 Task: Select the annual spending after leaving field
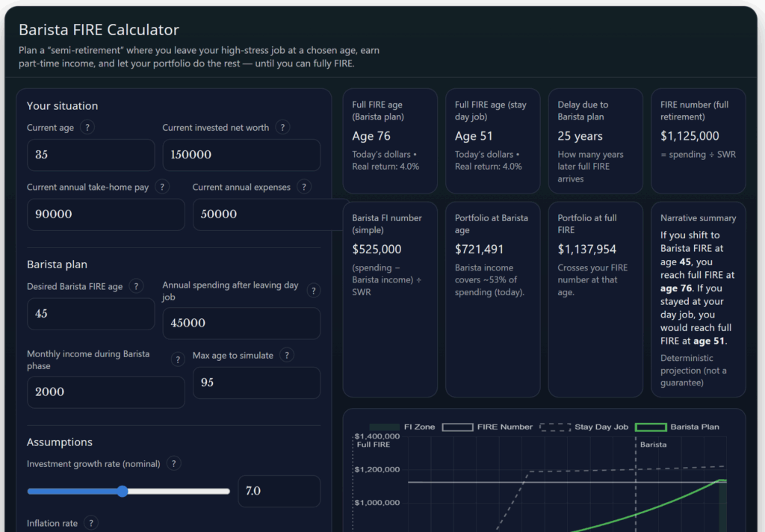point(241,323)
